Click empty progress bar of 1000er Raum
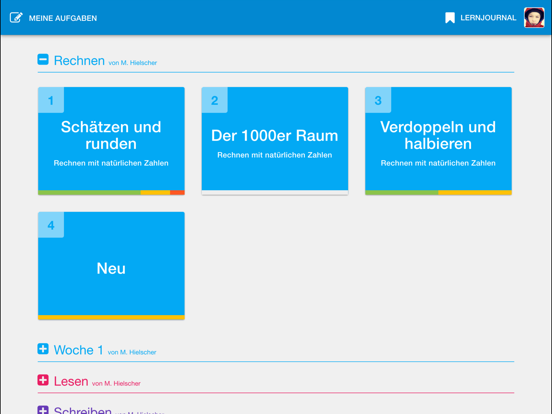 pos(275,193)
